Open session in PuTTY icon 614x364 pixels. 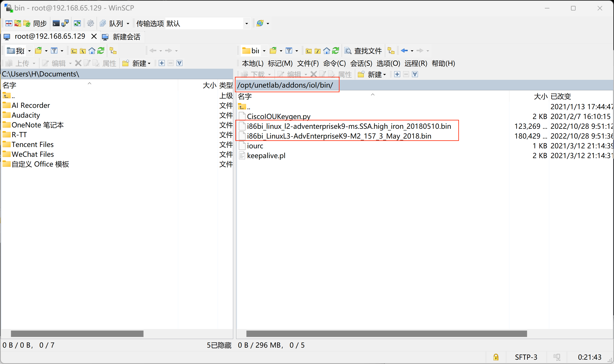click(65, 23)
